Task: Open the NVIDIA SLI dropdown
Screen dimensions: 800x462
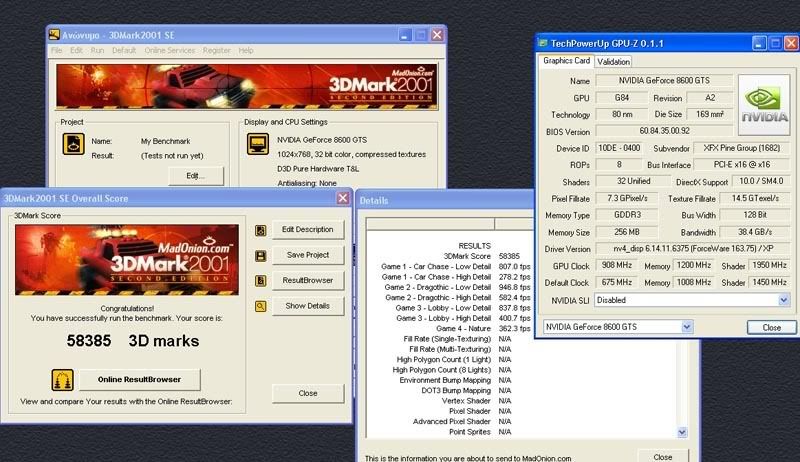Action: (x=784, y=300)
